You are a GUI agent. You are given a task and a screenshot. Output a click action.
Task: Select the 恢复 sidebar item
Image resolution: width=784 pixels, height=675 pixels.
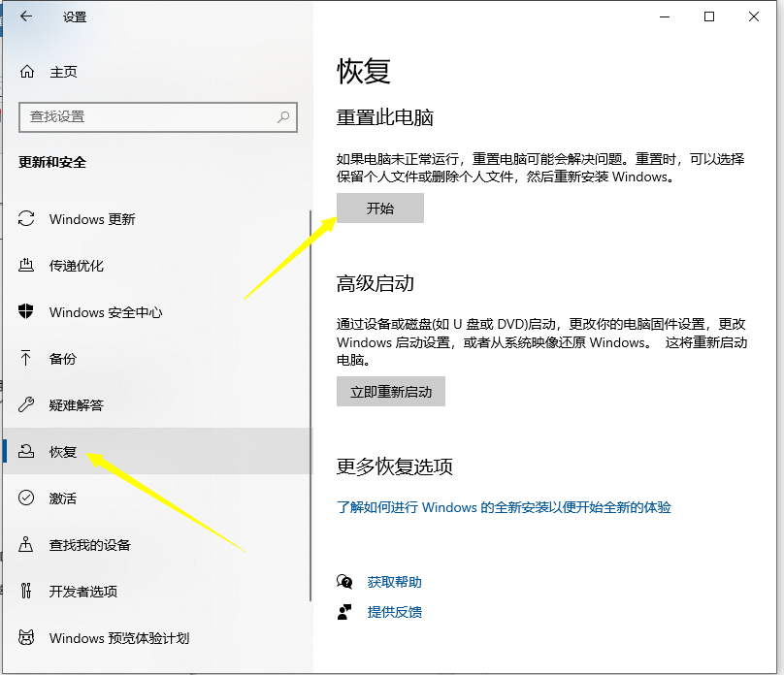pos(63,452)
